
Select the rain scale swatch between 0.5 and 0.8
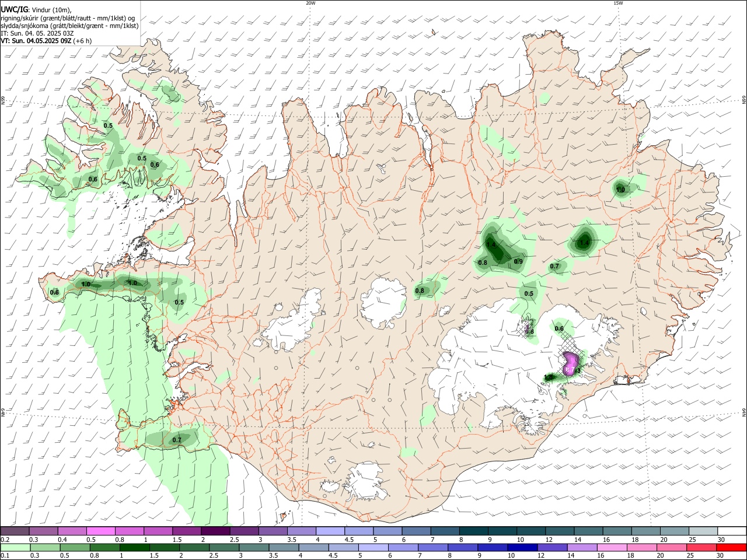tap(75, 548)
